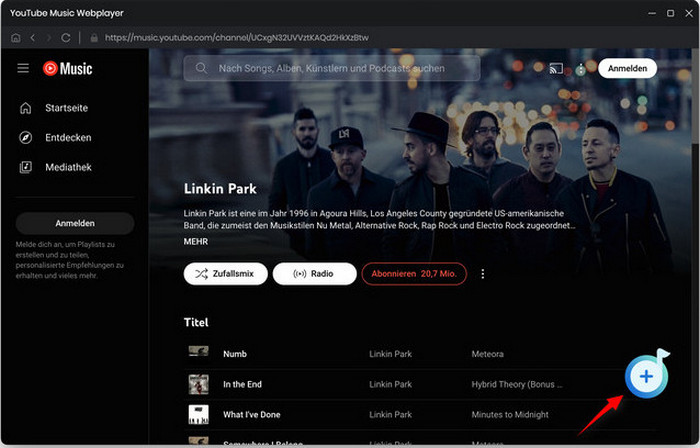This screenshot has width=700, height=448.
Task: Open the artist three-dot more options
Action: (483, 274)
